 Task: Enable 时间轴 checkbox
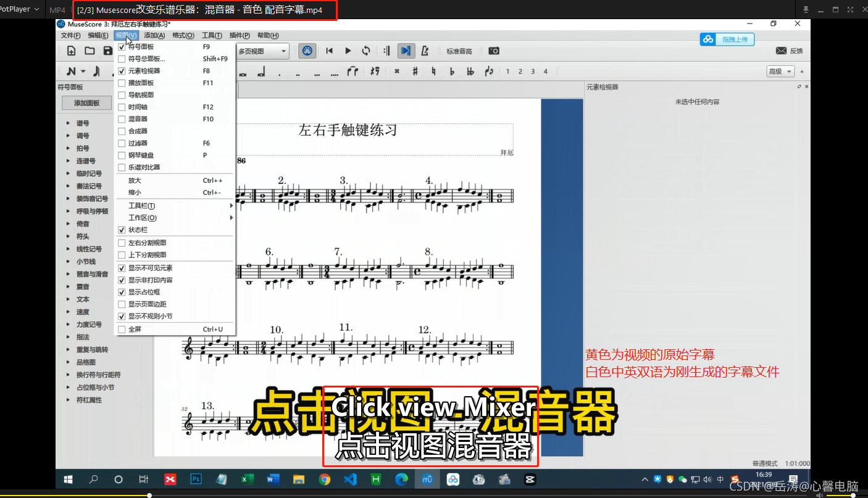(122, 107)
